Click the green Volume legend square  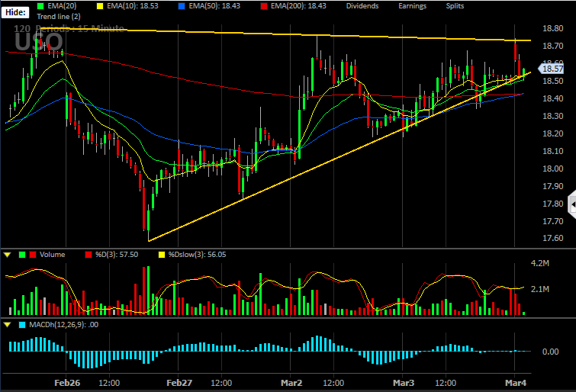(22, 255)
